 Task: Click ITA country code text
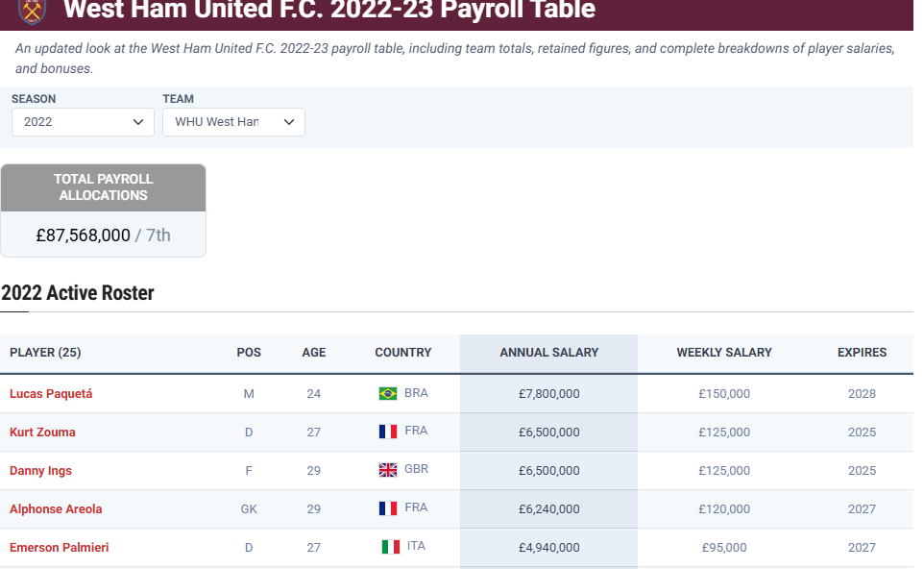416,546
